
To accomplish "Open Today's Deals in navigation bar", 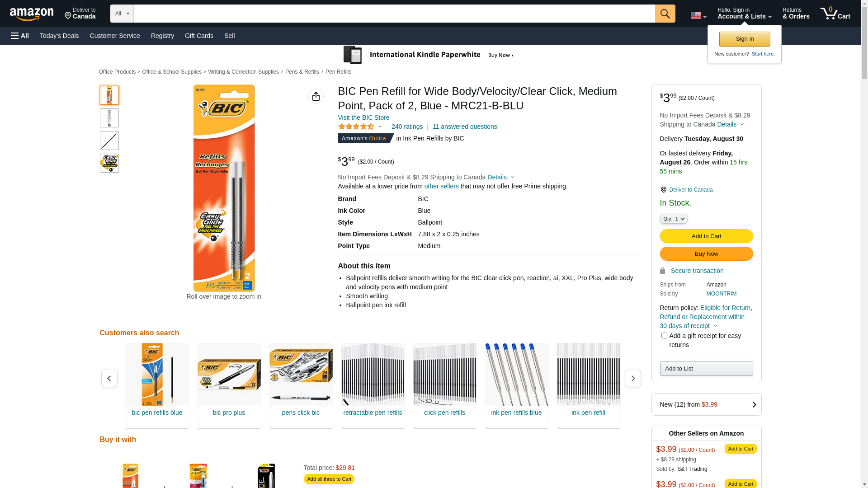I will pos(59,36).
